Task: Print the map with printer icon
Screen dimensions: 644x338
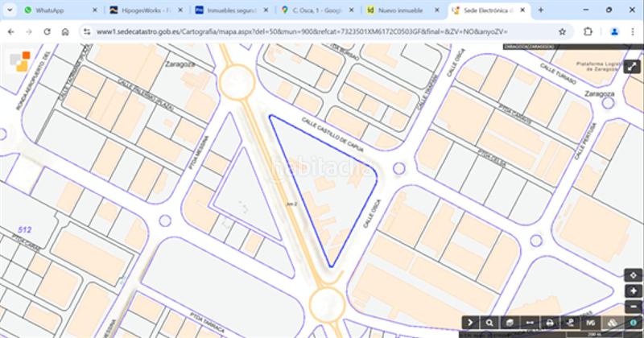Action: click(x=550, y=322)
